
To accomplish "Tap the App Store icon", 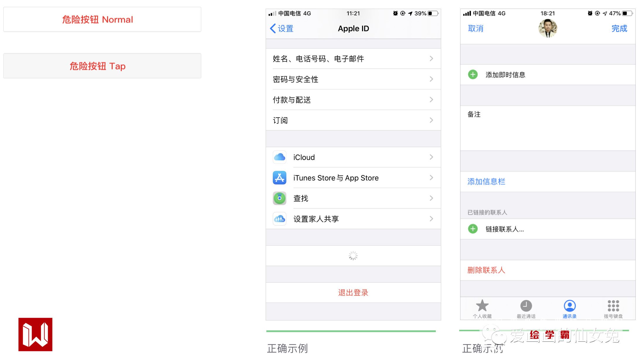I will [280, 178].
